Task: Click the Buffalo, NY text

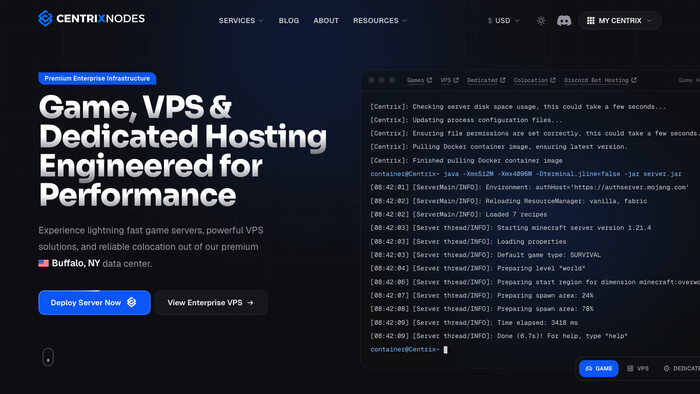Action: pyautogui.click(x=76, y=263)
